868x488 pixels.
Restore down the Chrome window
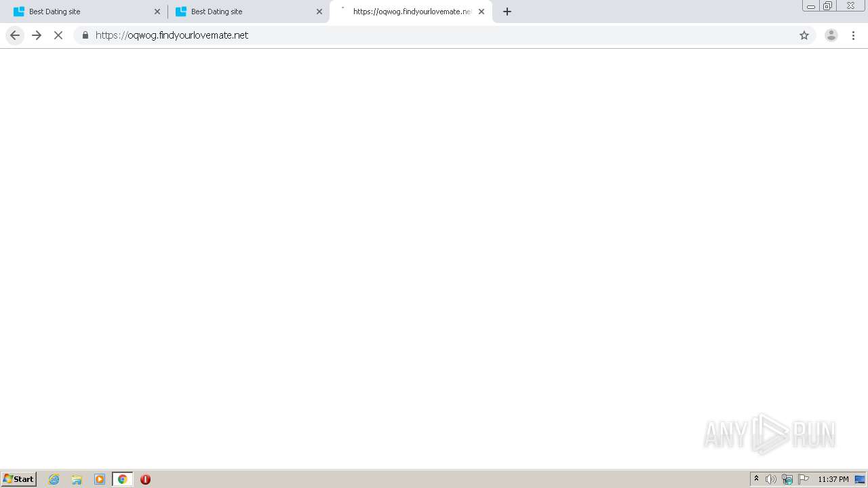827,6
